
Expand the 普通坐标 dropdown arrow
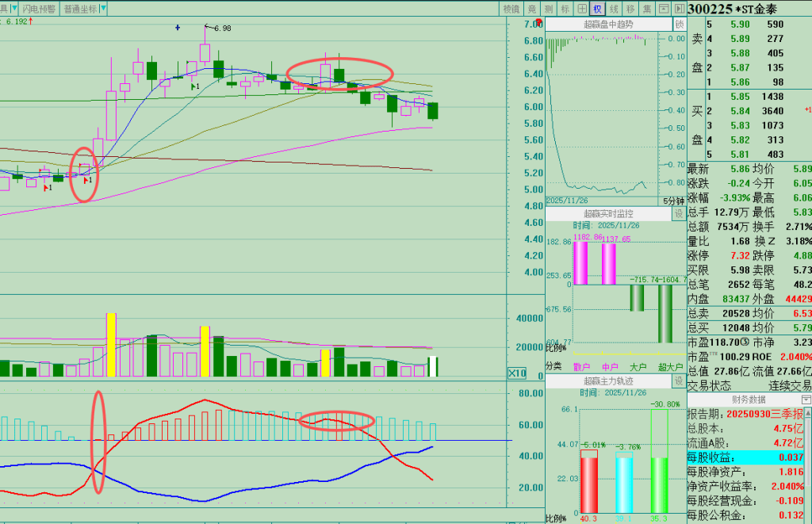pos(105,9)
